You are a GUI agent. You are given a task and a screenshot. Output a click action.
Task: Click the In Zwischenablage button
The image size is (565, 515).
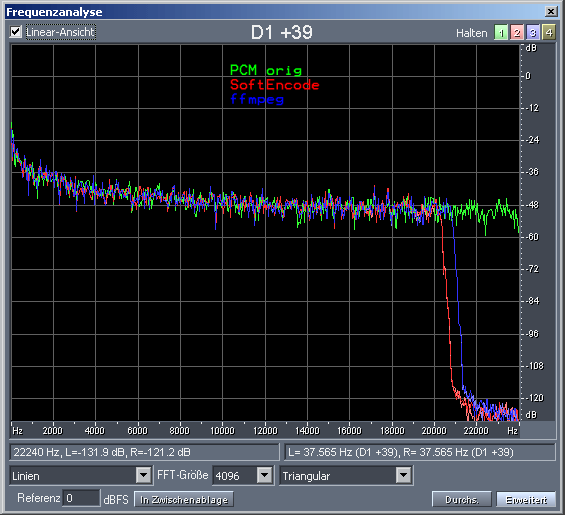[x=184, y=500]
